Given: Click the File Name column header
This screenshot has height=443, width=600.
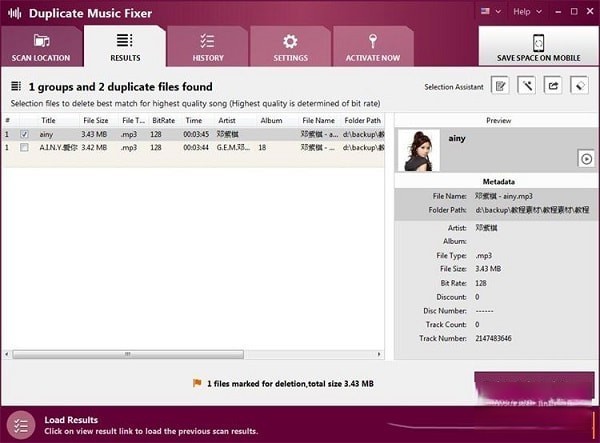Looking at the screenshot, I should click(x=318, y=120).
